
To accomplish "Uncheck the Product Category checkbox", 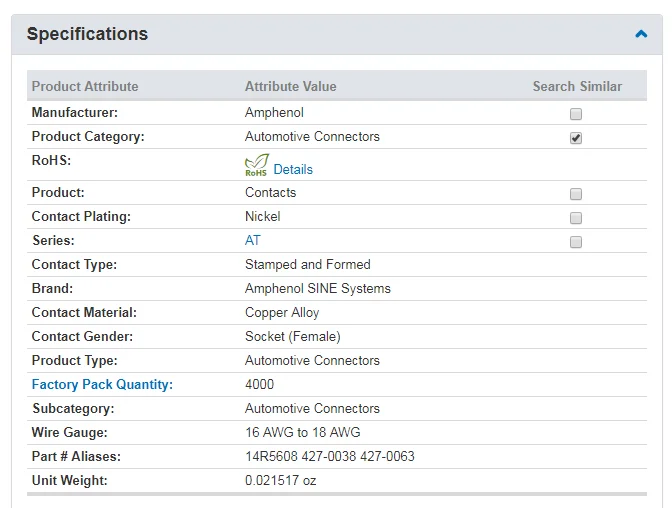I will [576, 138].
